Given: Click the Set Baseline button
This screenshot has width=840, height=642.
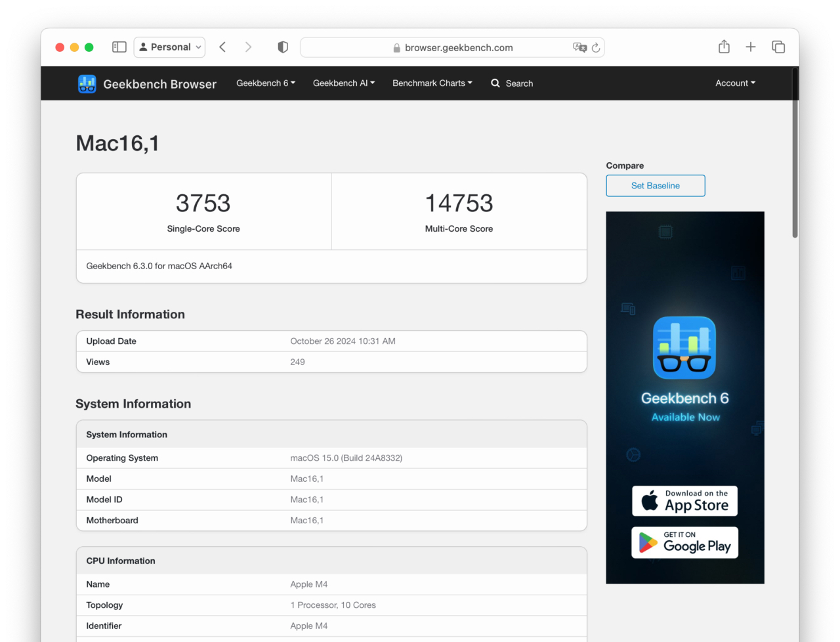Looking at the screenshot, I should (656, 186).
